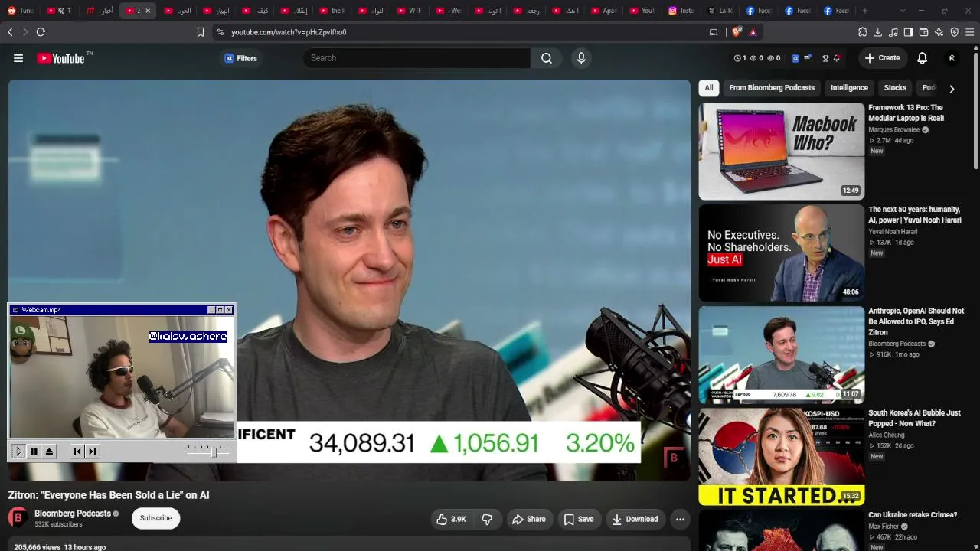The image size is (980, 551).
Task: Share the video
Action: (x=529, y=520)
